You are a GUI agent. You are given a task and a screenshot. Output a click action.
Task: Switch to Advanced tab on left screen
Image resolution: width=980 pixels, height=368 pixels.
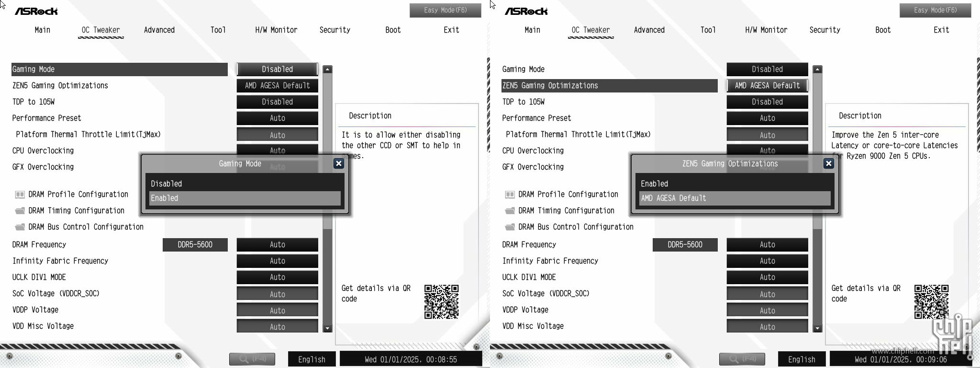point(159,30)
